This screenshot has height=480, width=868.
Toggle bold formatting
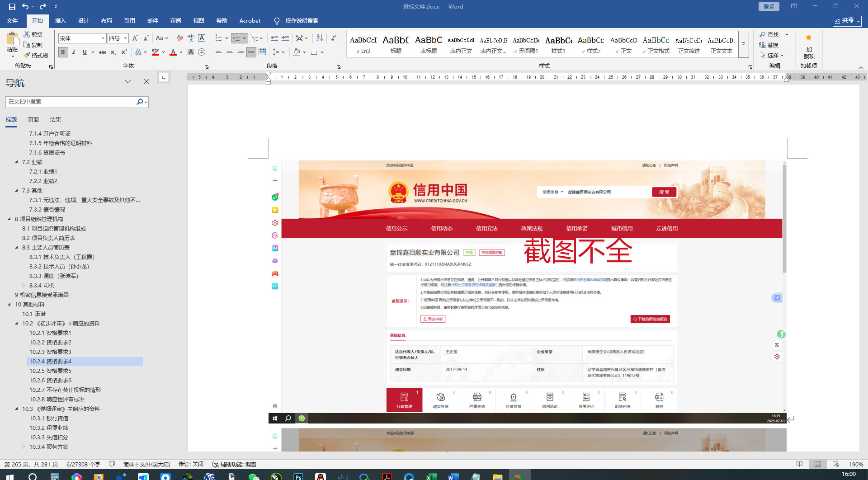tap(63, 52)
